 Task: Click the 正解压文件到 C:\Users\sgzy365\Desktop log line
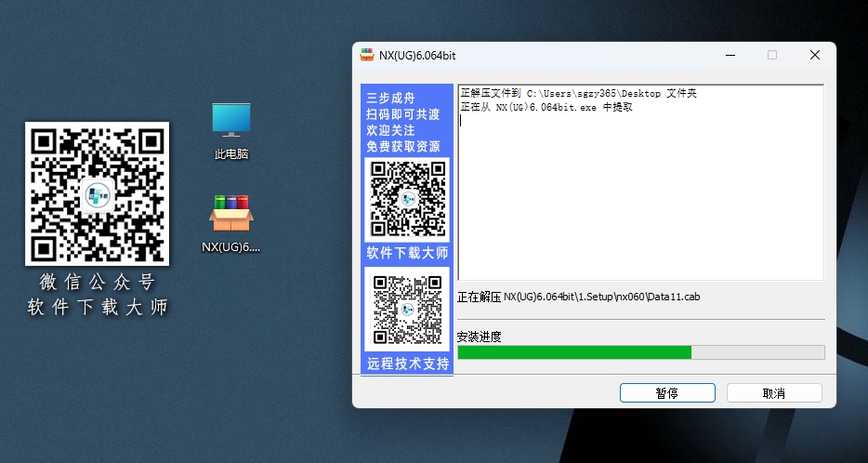click(578, 94)
